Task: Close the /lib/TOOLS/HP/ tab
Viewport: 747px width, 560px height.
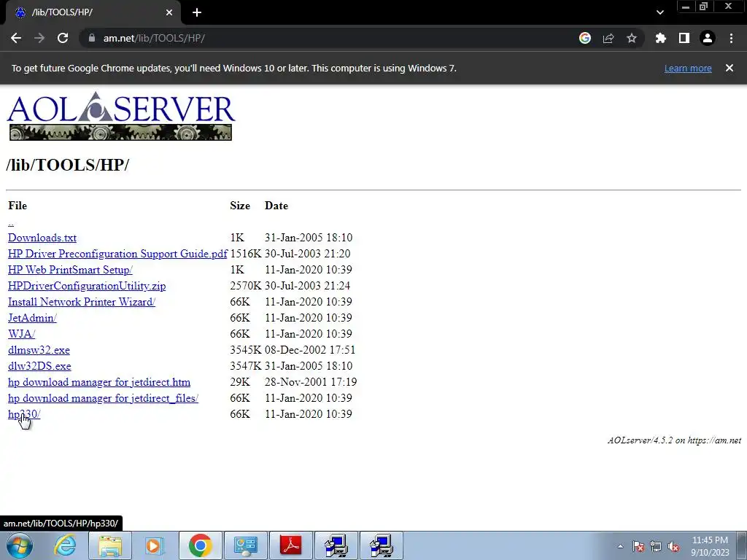Action: coord(169,12)
